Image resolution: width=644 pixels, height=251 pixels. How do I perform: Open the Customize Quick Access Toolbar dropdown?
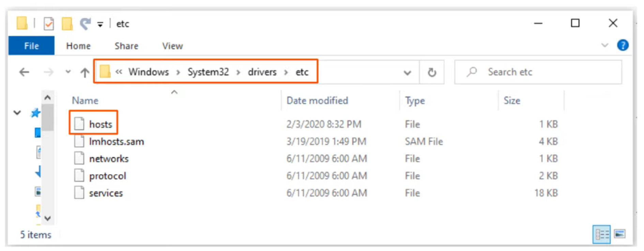(x=100, y=24)
